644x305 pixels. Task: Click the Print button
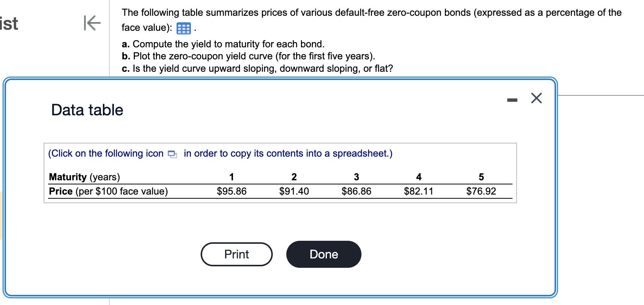tap(236, 254)
